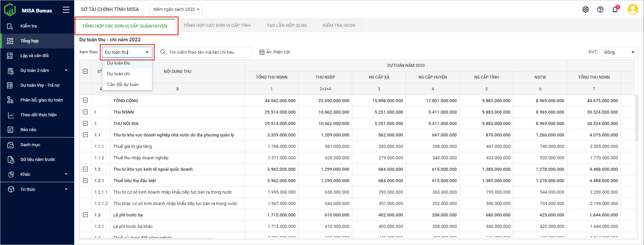Collapse all rows using header toggle

[85, 71]
